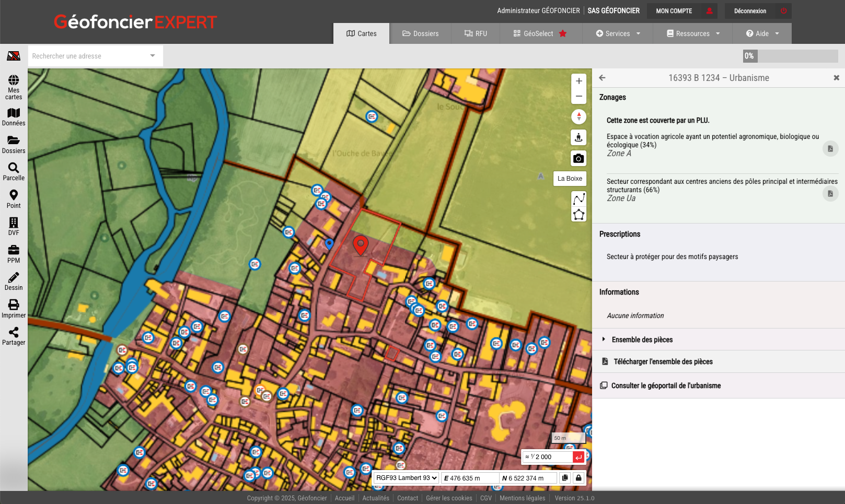This screenshot has height=504, width=845.
Task: Select the DVF building tool
Action: click(x=14, y=223)
